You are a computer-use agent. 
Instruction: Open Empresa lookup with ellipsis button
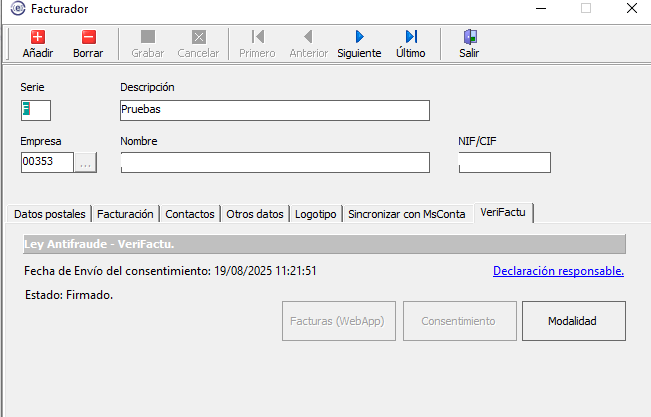(x=86, y=162)
